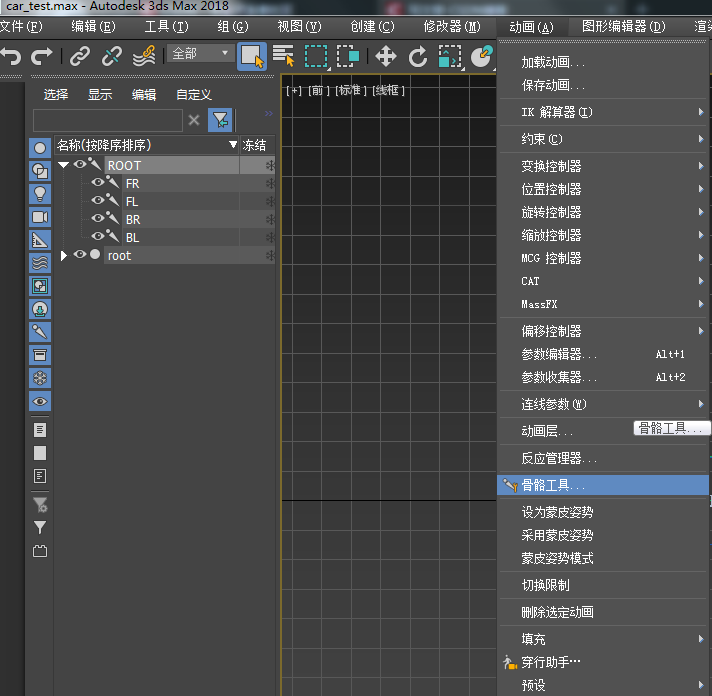Click the Undo arrow icon
Screen dimensions: 712x696
[11, 56]
